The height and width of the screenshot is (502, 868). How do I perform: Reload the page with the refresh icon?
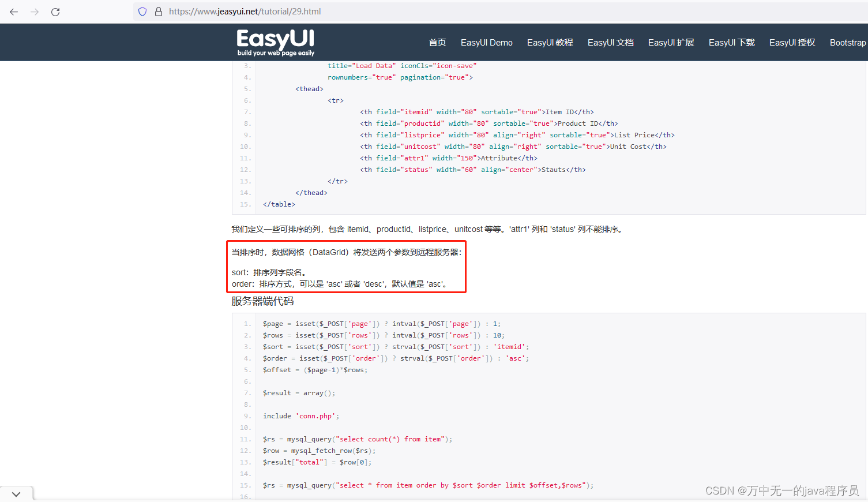point(55,12)
